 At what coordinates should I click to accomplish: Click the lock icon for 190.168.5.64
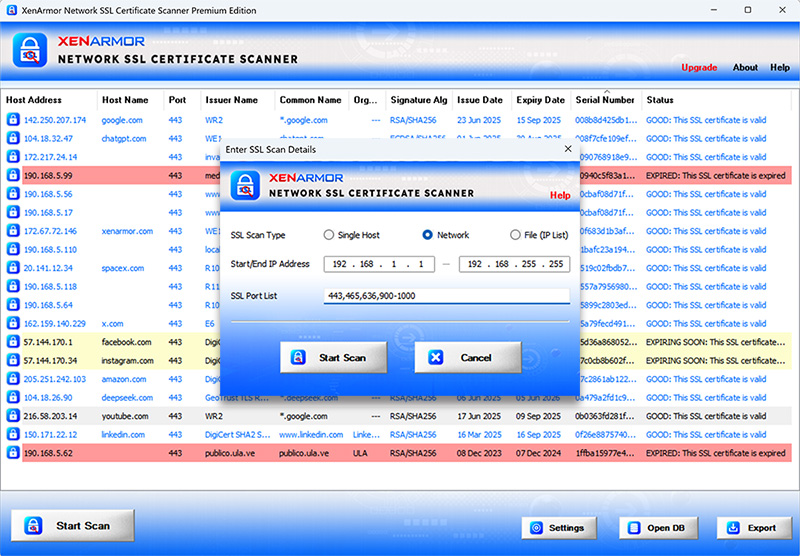[13, 305]
